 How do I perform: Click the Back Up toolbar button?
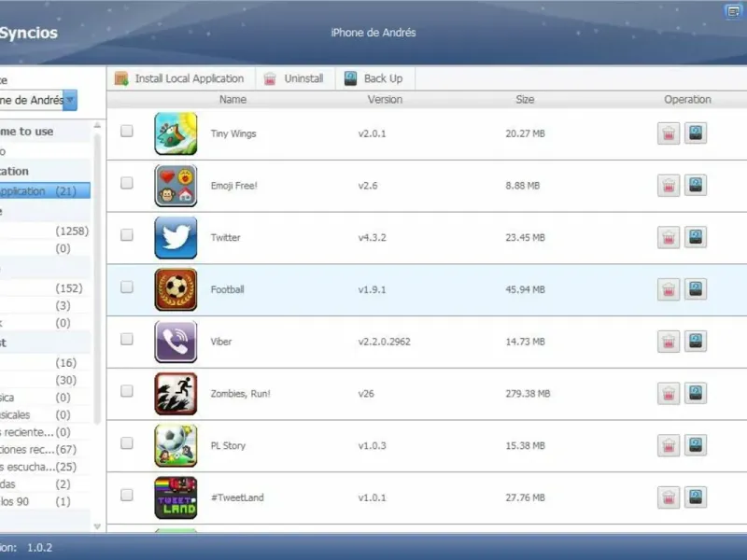tap(374, 78)
